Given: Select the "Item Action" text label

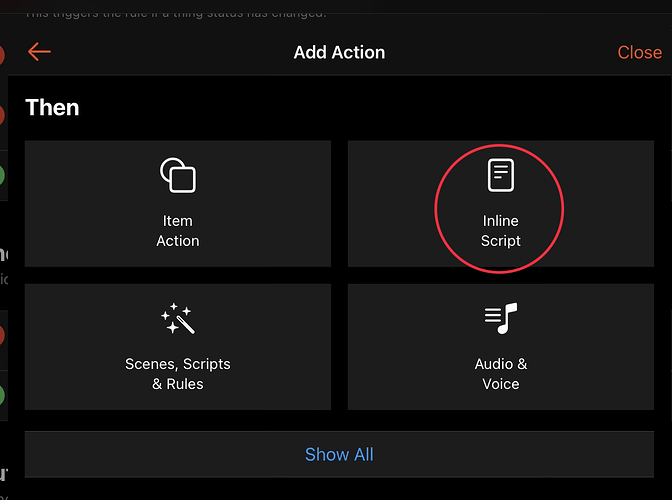Looking at the screenshot, I should click(x=178, y=231).
